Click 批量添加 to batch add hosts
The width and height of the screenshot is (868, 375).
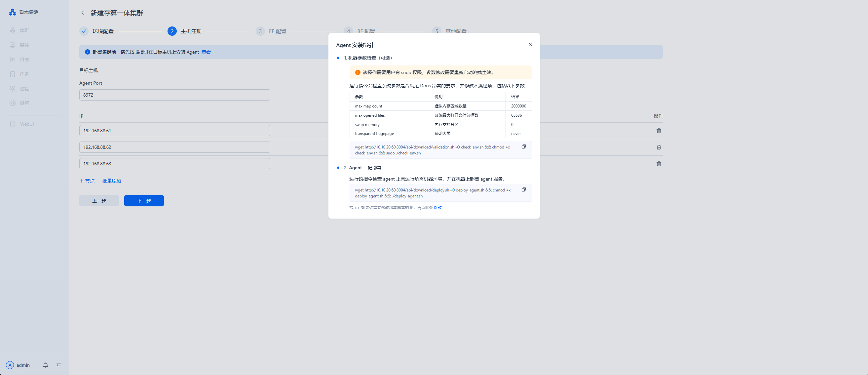point(112,181)
